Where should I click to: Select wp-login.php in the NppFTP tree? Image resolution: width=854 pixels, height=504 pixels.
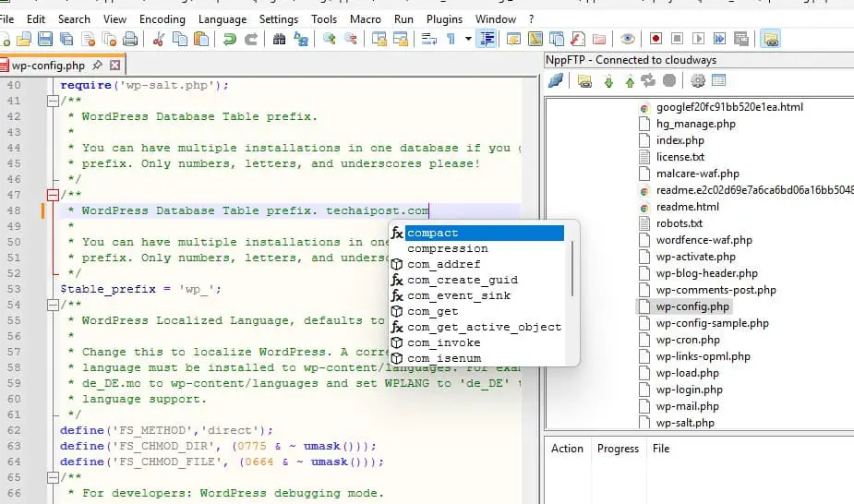click(x=689, y=390)
